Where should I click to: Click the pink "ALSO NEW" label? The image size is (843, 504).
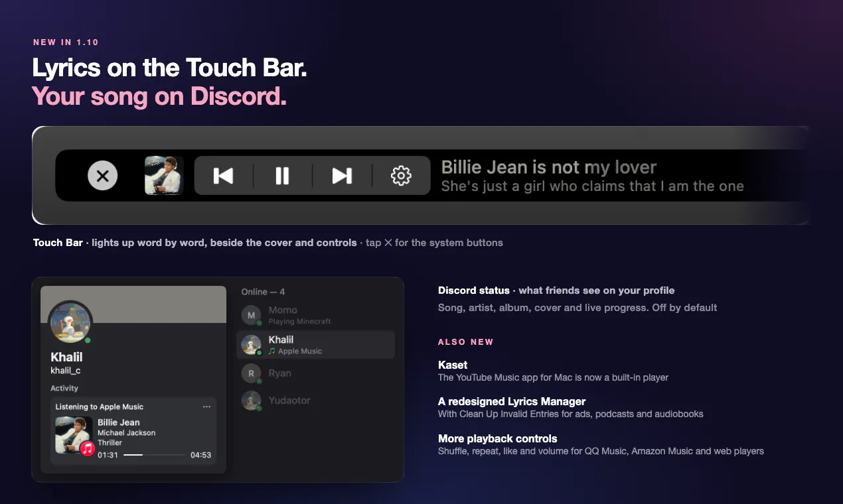pyautogui.click(x=466, y=342)
